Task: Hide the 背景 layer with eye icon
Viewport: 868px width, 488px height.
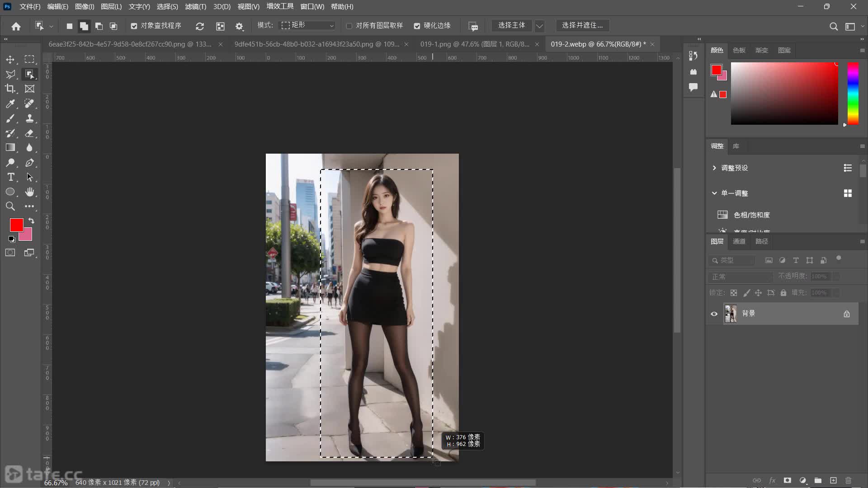Action: [714, 314]
